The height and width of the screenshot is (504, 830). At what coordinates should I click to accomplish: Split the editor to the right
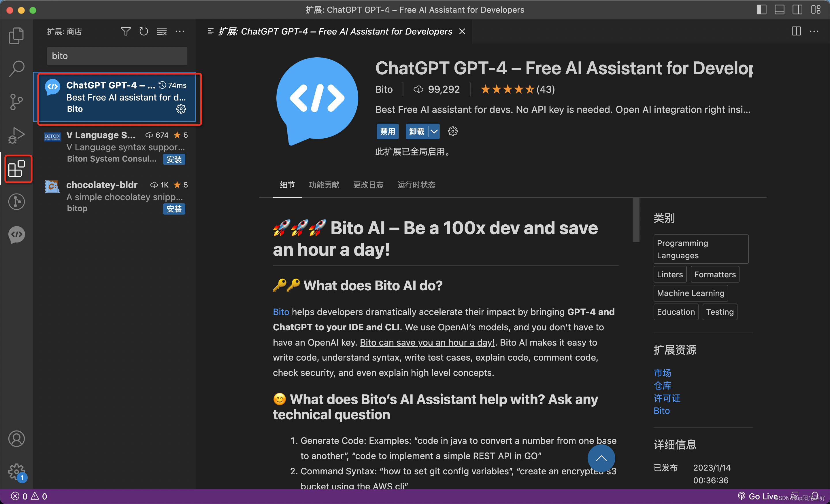click(x=796, y=31)
